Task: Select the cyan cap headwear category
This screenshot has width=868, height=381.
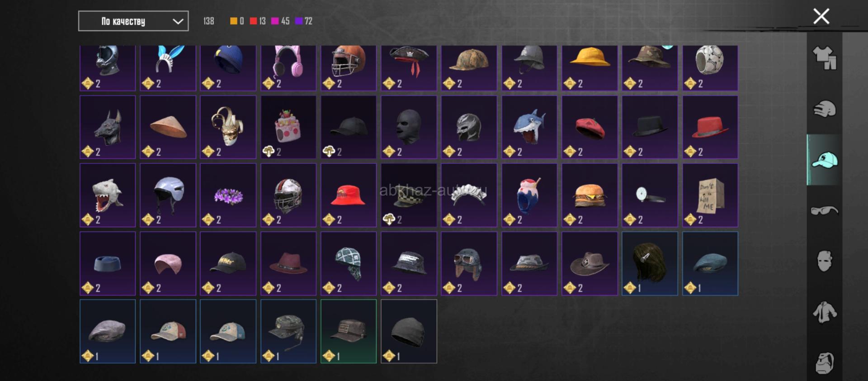Action: (824, 160)
